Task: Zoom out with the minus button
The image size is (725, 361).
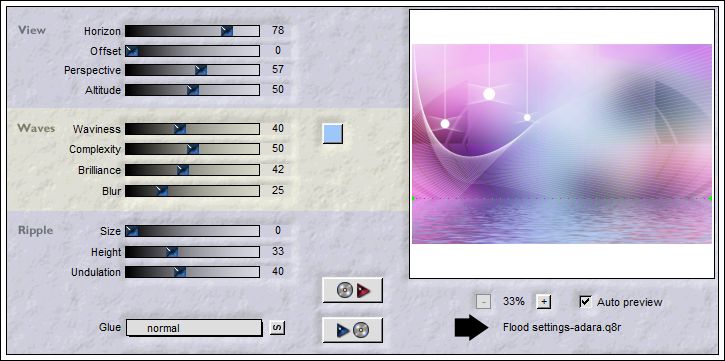Action: tap(483, 302)
